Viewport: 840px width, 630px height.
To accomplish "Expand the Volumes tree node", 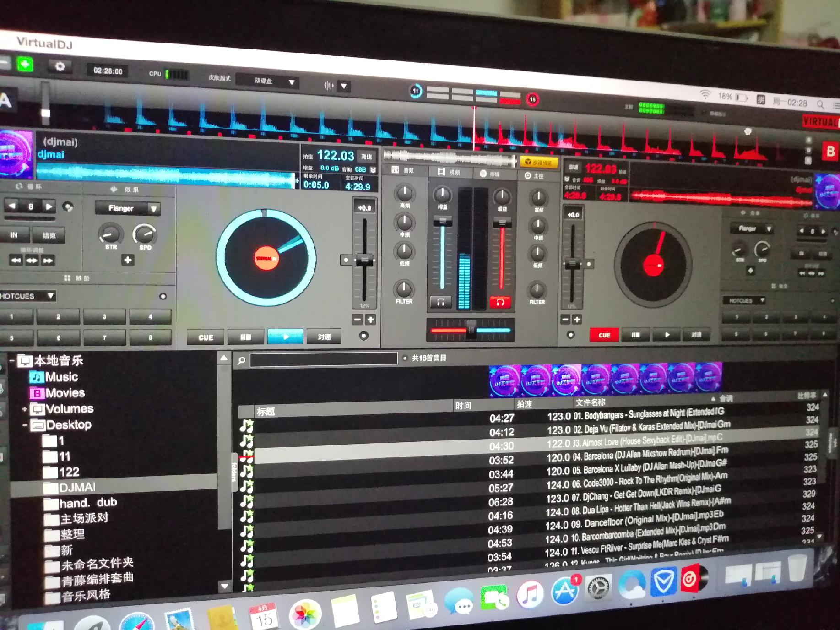I will click(x=24, y=409).
